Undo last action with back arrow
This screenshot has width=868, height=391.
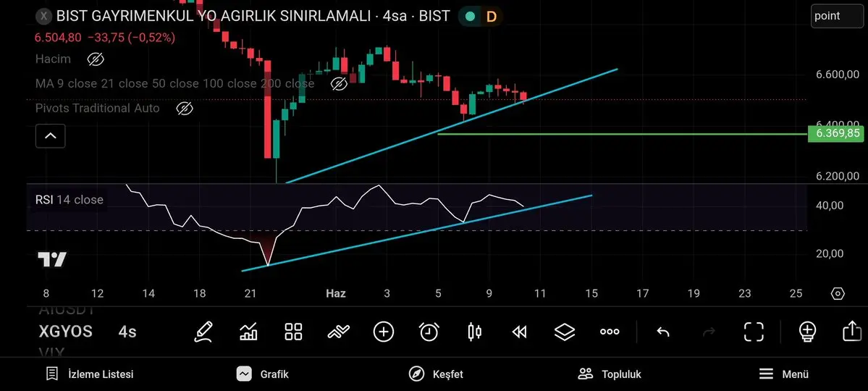tap(662, 332)
